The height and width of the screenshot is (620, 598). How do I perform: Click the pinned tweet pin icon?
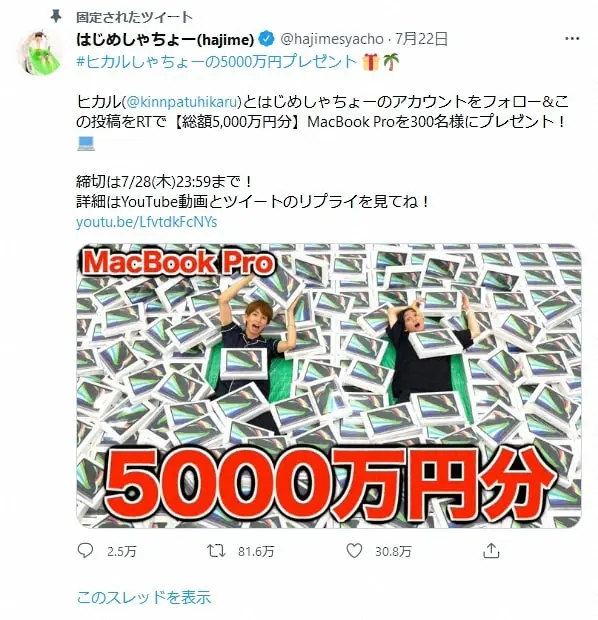56,17
